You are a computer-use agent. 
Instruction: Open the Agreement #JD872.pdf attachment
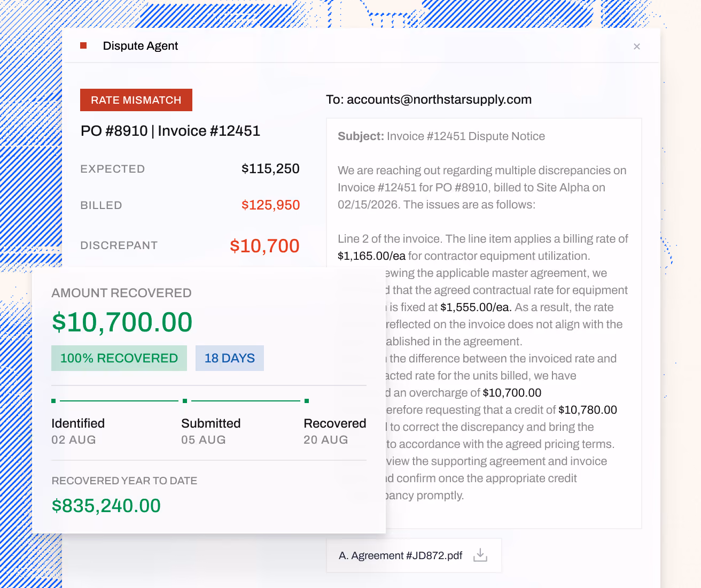pos(400,555)
